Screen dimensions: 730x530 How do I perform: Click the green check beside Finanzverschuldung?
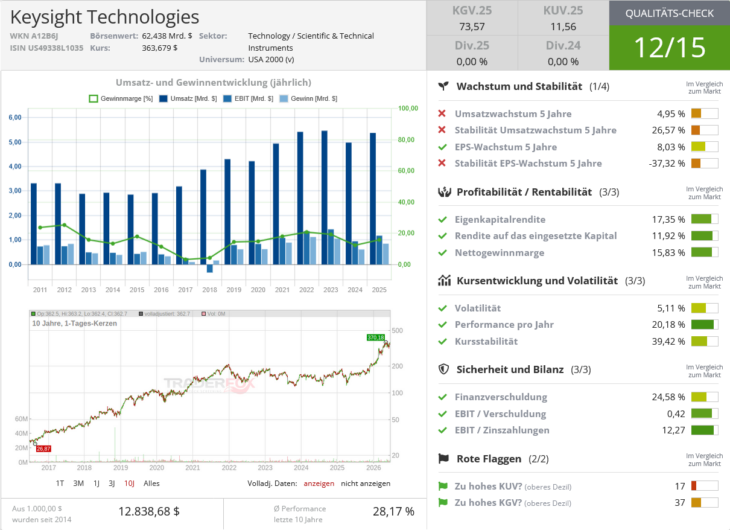[443, 397]
